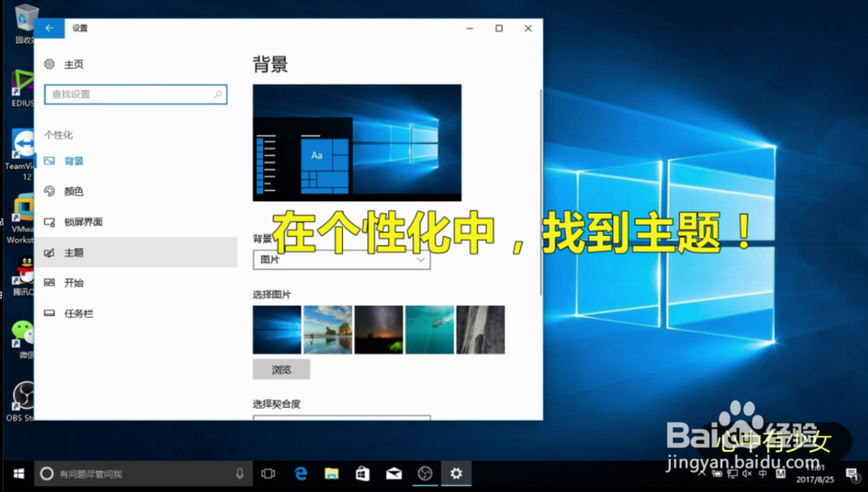The image size is (868, 492).
Task: Select the OBS Studio desktop shortcut
Action: 23,402
